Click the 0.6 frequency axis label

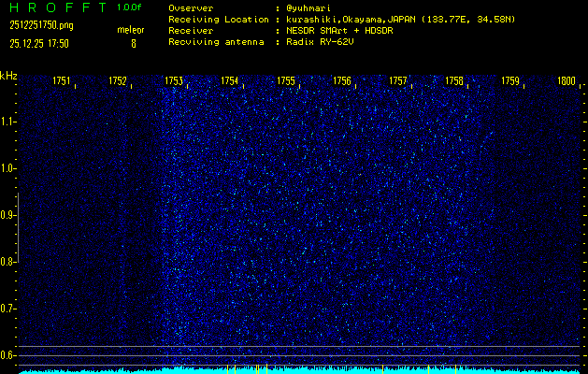[x=7, y=355]
